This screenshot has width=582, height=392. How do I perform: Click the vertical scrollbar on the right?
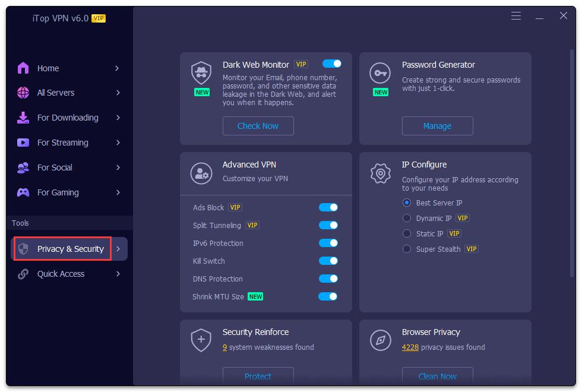[x=572, y=163]
